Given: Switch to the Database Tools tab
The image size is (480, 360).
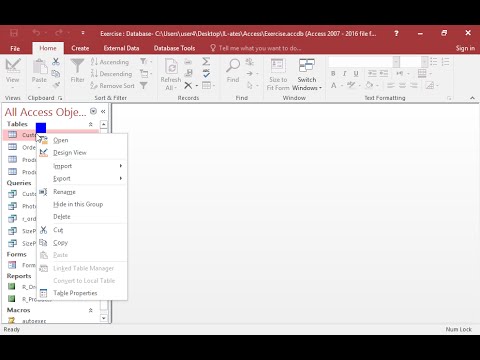Looking at the screenshot, I should (174, 48).
